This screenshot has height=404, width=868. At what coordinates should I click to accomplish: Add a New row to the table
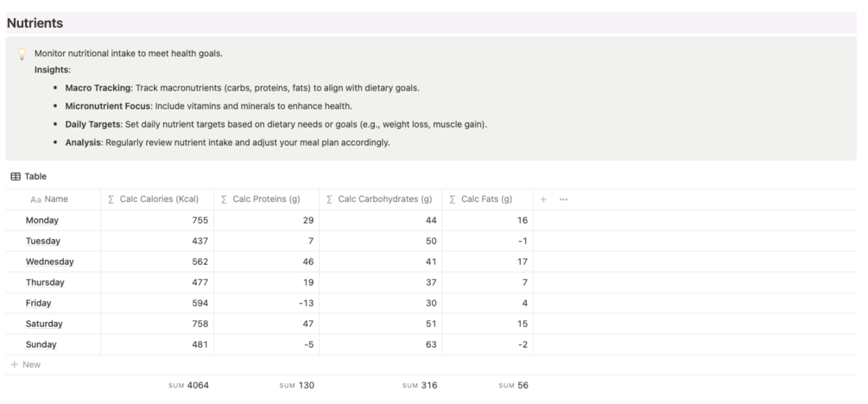(x=31, y=365)
